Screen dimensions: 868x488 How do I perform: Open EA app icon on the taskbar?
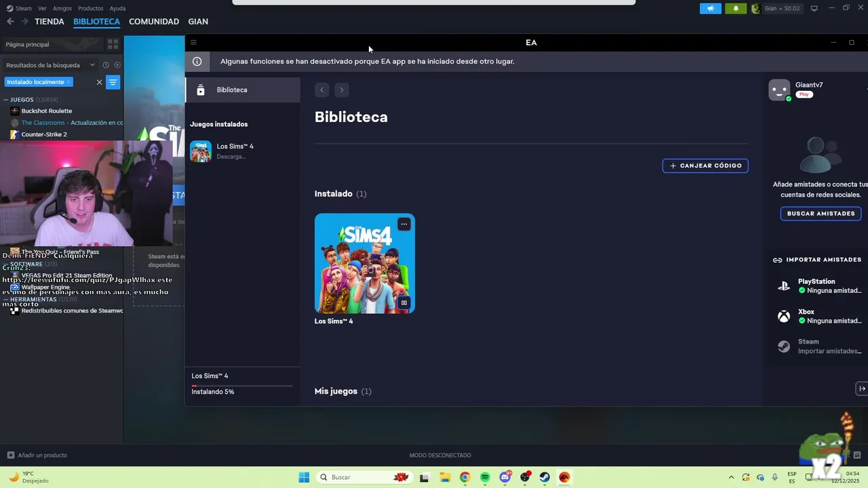[564, 477]
